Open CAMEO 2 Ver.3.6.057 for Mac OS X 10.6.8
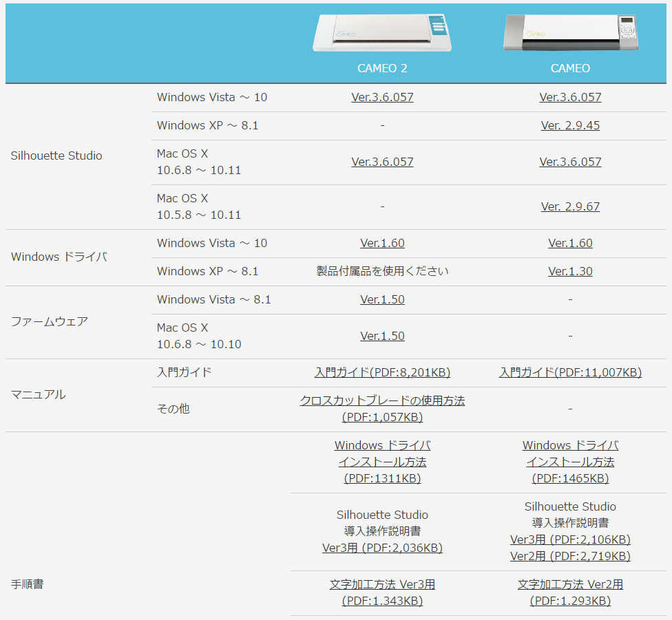 click(382, 162)
